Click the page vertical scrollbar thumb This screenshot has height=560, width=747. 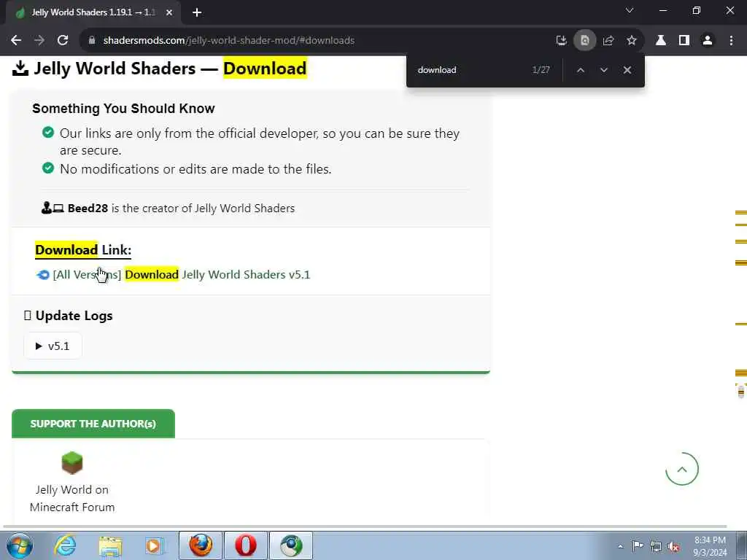point(741,392)
